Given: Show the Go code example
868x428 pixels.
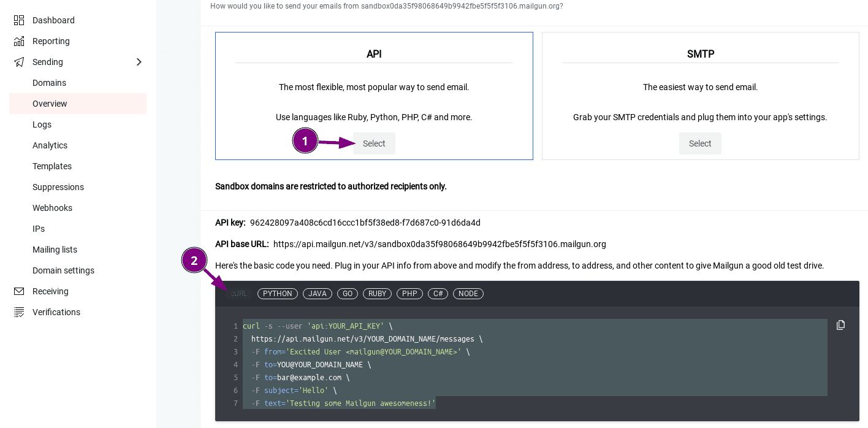Looking at the screenshot, I should (348, 294).
